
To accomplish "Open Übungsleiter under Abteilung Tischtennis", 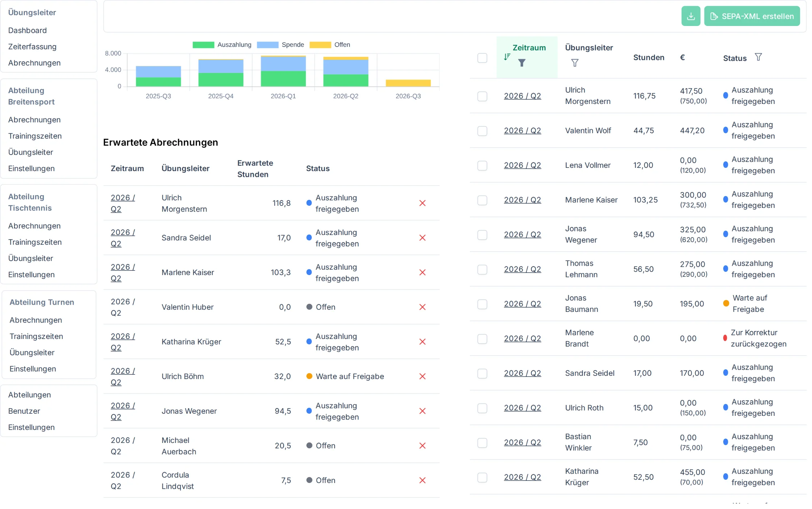I will [x=31, y=258].
